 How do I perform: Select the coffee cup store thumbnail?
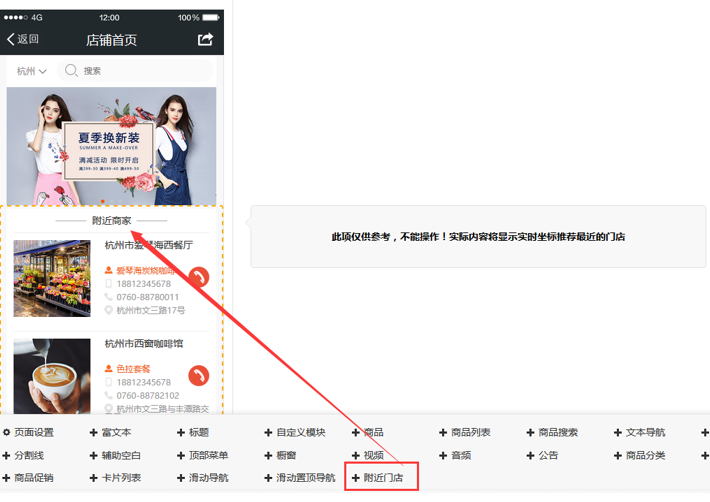52,376
